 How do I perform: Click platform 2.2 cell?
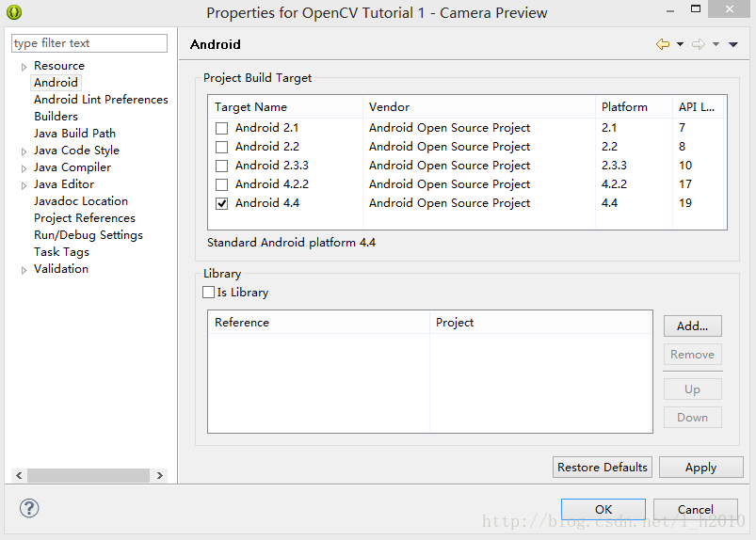[x=609, y=147]
